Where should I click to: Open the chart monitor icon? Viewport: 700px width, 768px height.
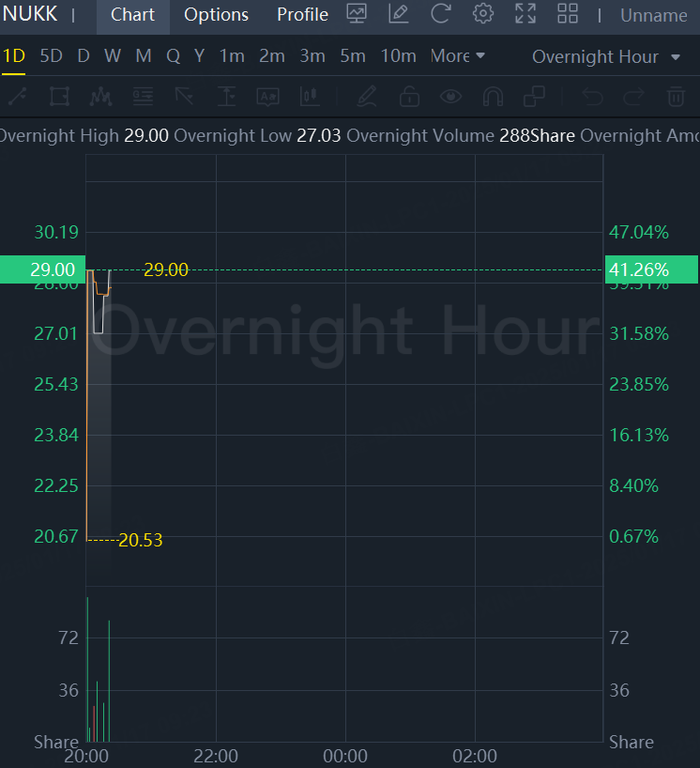357,14
